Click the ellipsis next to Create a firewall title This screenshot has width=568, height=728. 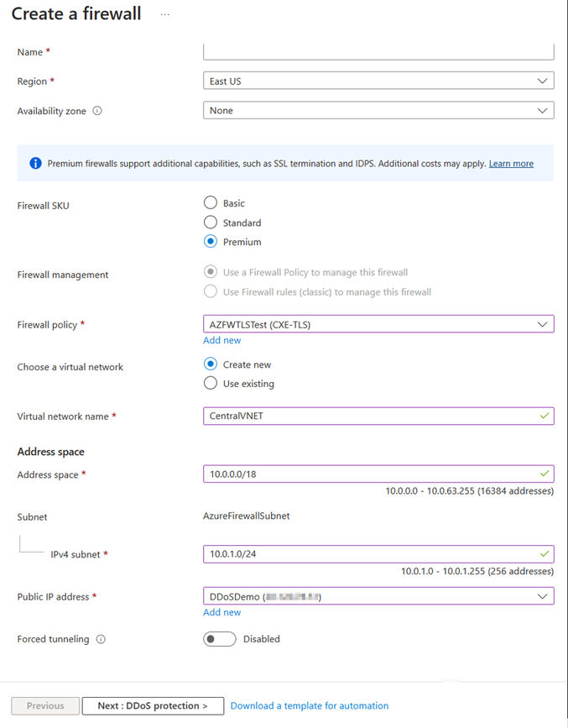pos(164,13)
